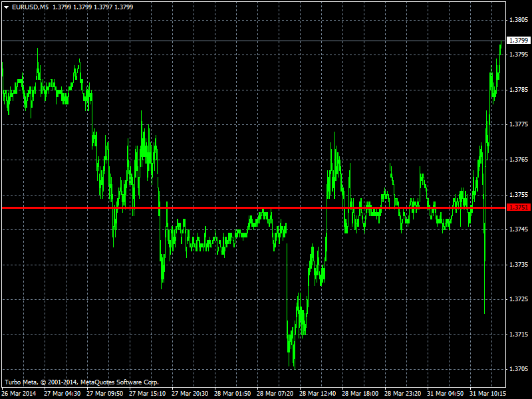The height and width of the screenshot is (399, 532).
Task: Click the 1.3785 price scale label
Action: click(x=519, y=89)
